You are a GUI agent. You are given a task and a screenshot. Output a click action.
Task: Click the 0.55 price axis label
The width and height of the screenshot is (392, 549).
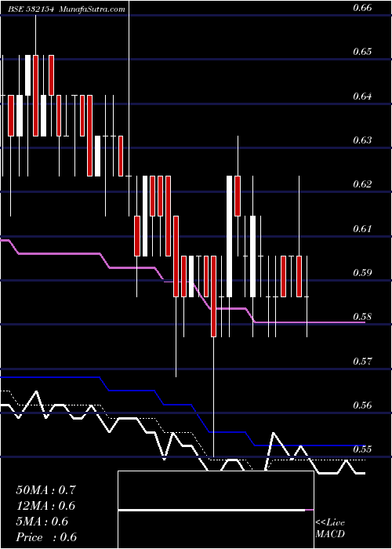point(362,449)
